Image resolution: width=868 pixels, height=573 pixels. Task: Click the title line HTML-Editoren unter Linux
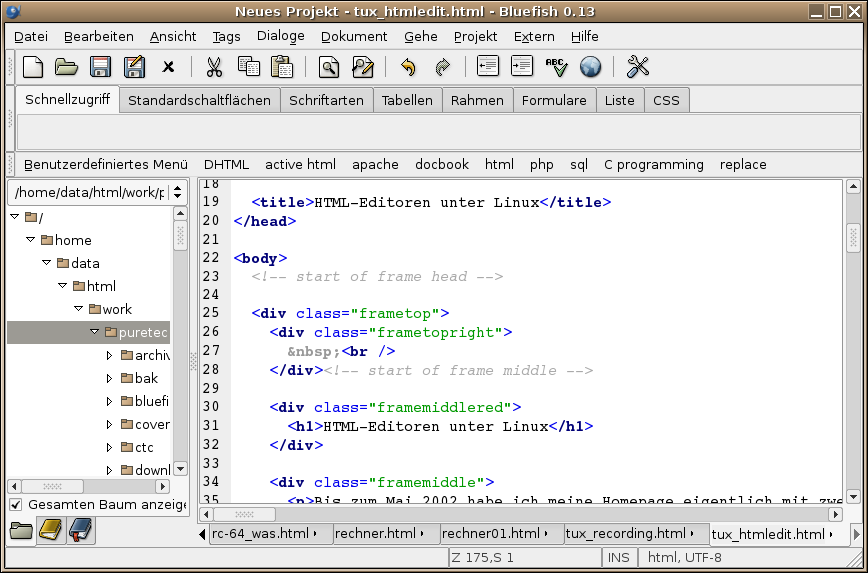[431, 202]
